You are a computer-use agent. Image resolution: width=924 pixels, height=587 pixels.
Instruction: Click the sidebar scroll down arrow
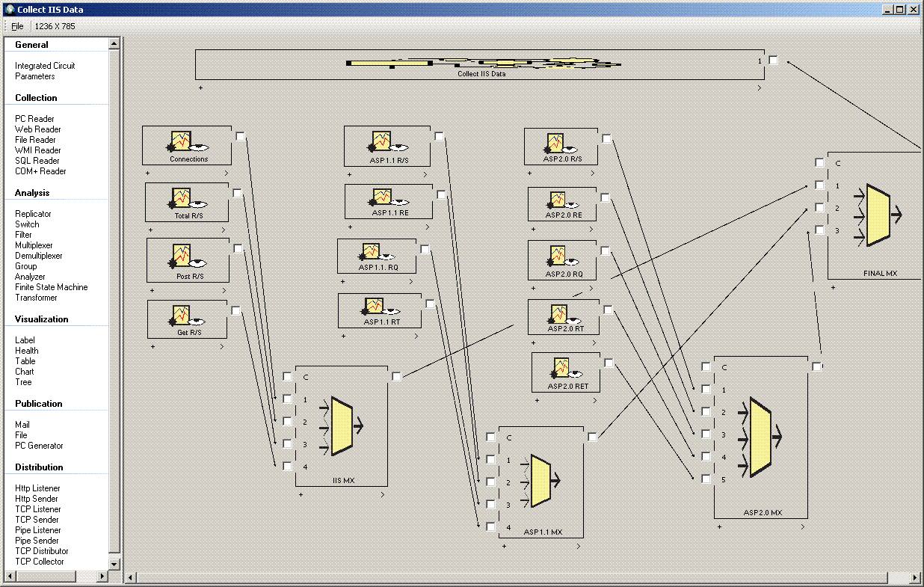click(x=114, y=564)
